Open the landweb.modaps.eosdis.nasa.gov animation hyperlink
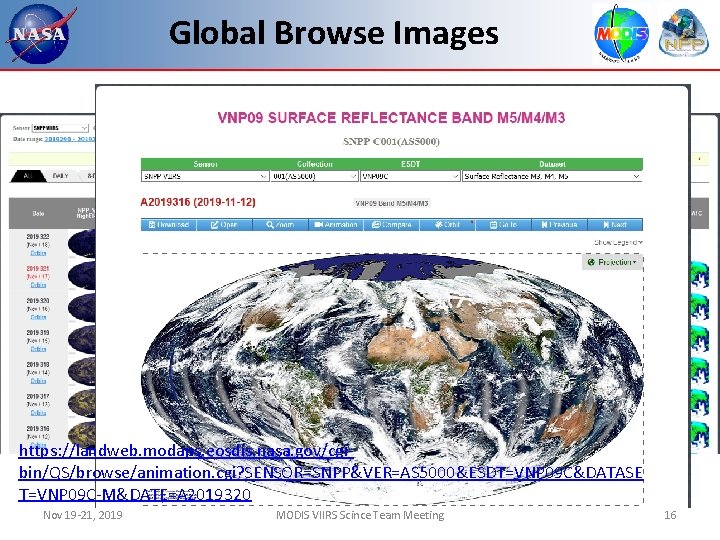Screen dimensions: 720x540 click(330, 472)
